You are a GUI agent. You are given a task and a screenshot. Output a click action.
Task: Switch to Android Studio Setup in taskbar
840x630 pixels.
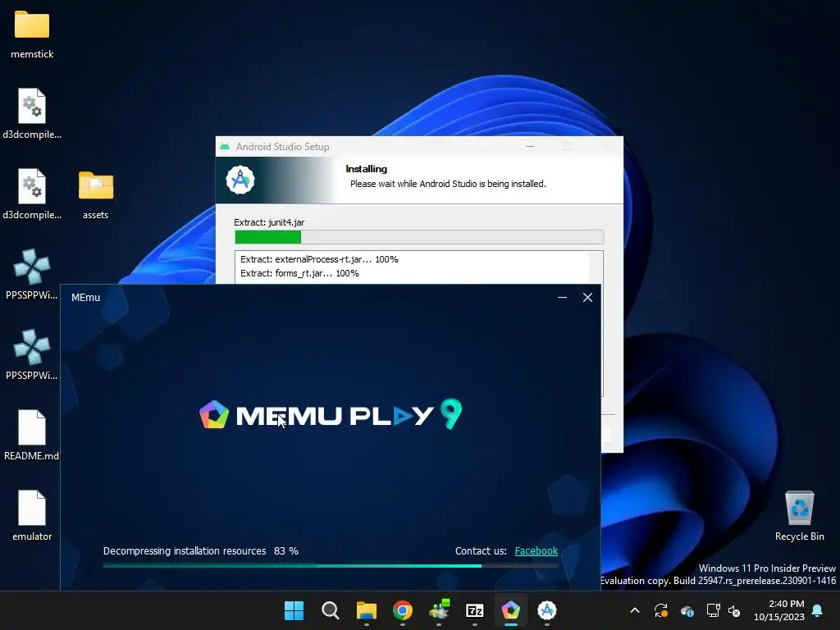pos(547,610)
